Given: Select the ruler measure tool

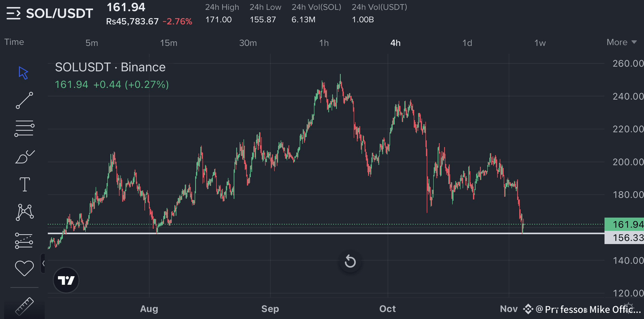Looking at the screenshot, I should (24, 307).
